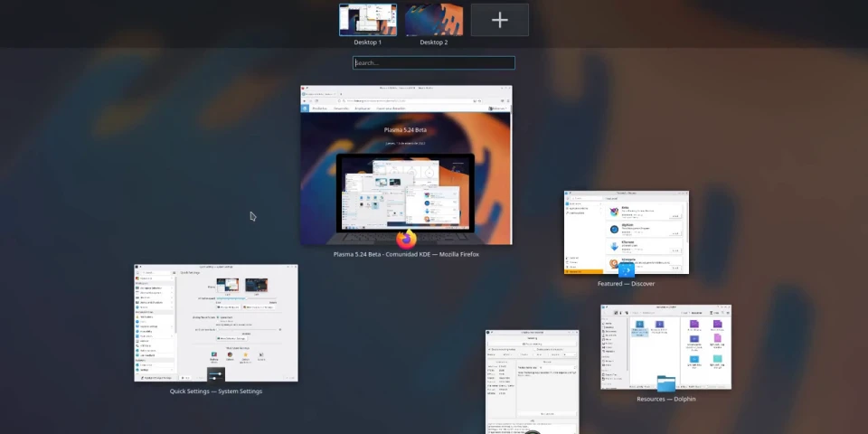Click the Firefox app icon badge

[x=406, y=239]
